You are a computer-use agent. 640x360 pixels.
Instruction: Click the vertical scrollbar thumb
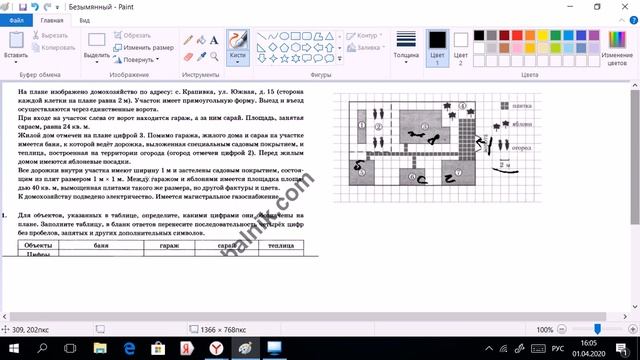(x=635, y=157)
